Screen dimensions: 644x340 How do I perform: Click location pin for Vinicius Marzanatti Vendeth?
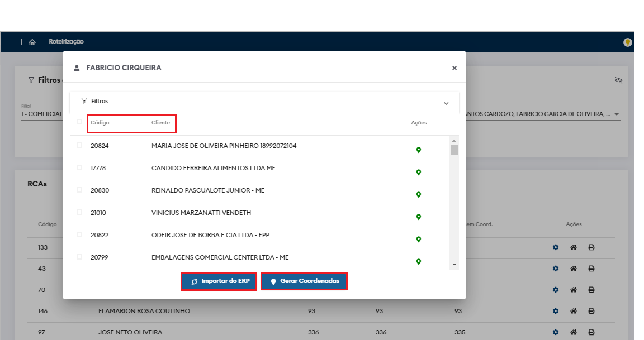[418, 217]
